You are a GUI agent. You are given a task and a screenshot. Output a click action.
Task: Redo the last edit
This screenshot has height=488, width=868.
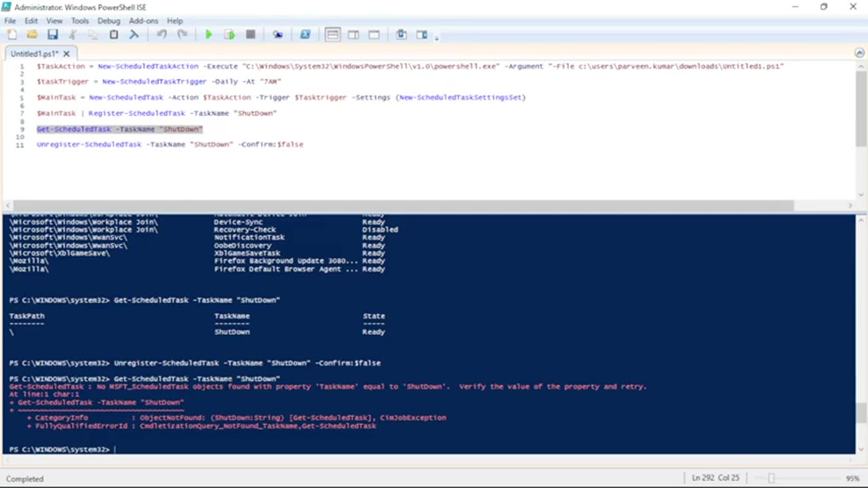click(x=182, y=35)
